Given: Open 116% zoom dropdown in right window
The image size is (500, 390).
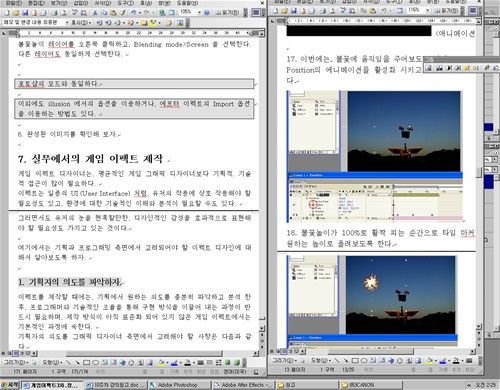Looking at the screenshot, I should pyautogui.click(x=428, y=11).
